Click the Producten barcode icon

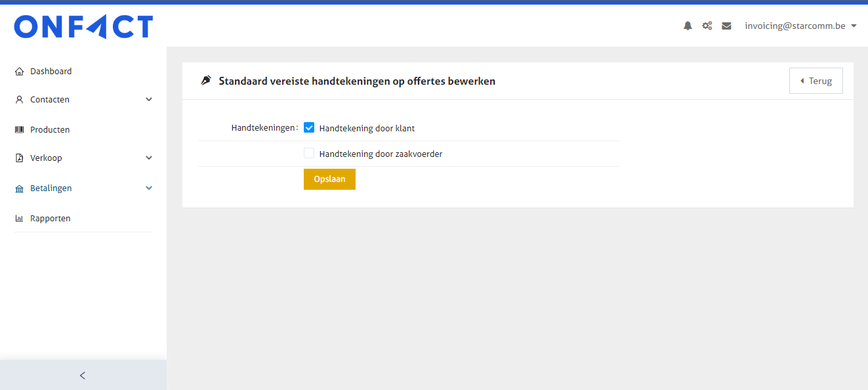19,130
